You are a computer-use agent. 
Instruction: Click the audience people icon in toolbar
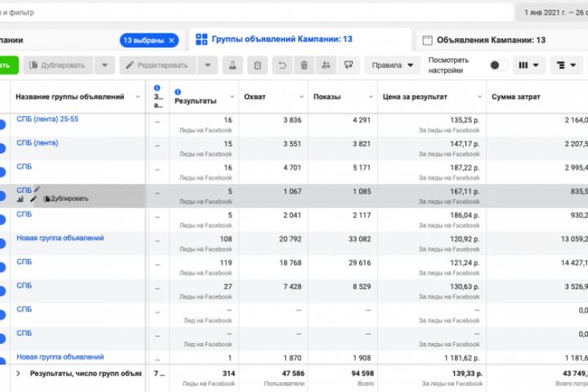click(327, 65)
